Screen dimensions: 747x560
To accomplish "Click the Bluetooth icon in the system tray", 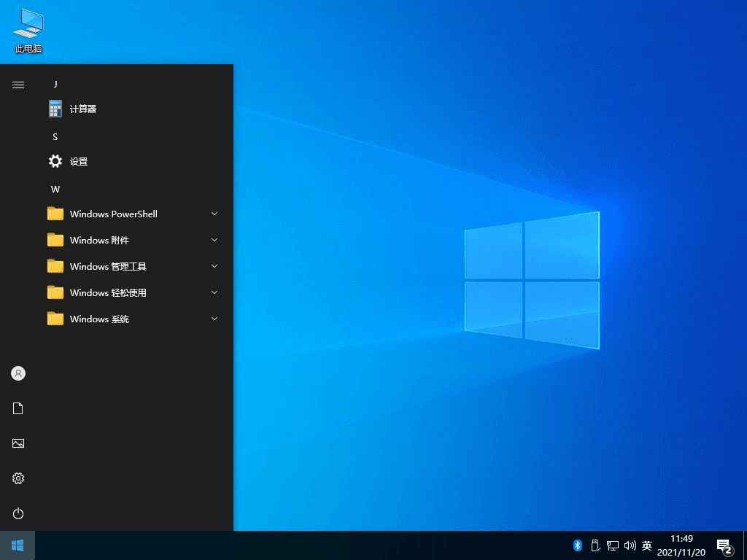I will coord(577,545).
